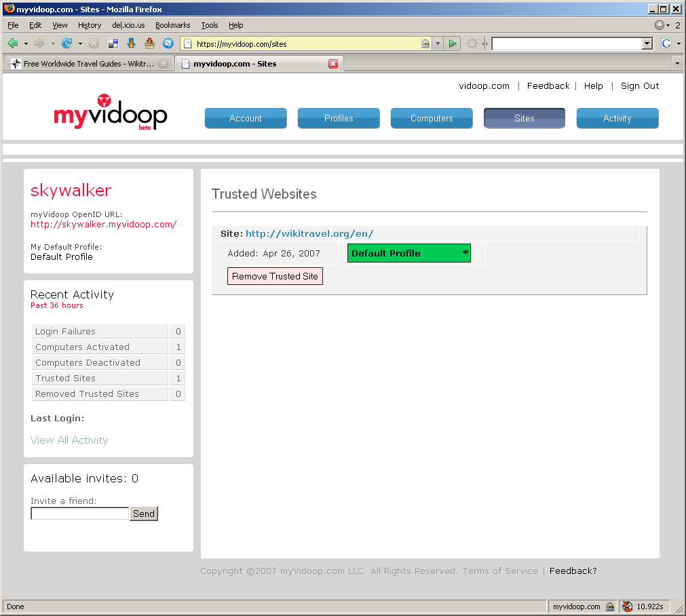Click the Feedback link in the header
Image resolution: width=686 pixels, height=616 pixels.
coord(548,85)
